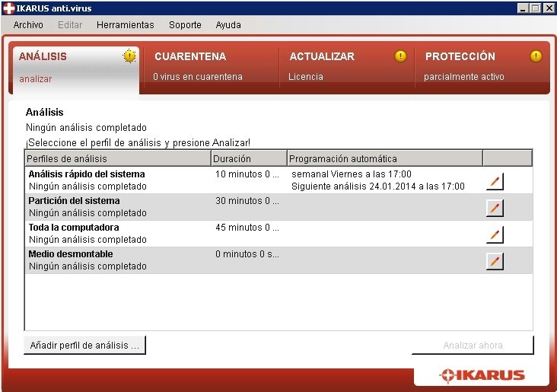Screen dimensions: 557x392
Task: Click the 0 minutos duration cell
Action: click(x=247, y=254)
